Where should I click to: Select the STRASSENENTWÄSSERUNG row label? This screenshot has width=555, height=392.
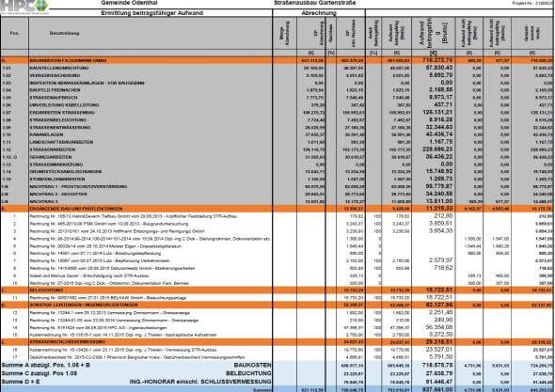pos(60,127)
